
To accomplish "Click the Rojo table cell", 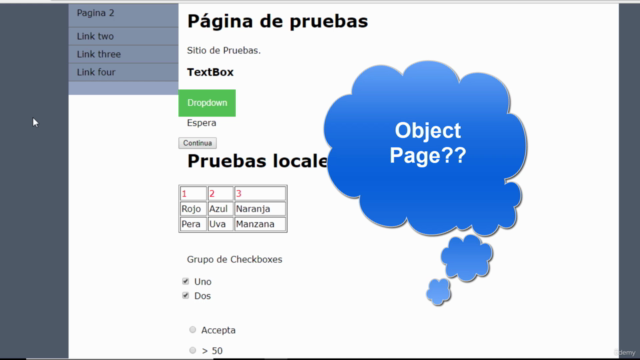I will [x=193, y=209].
